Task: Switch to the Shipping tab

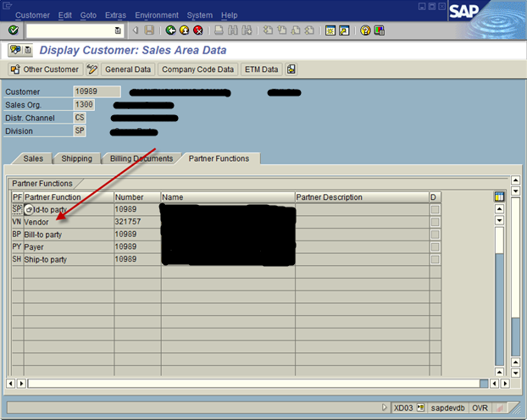Action: (76, 158)
